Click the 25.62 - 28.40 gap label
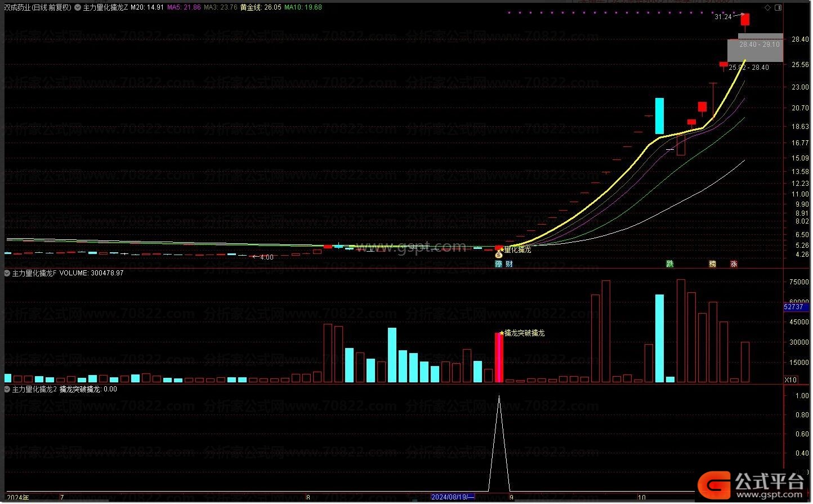The width and height of the screenshot is (813, 504). 749,68
